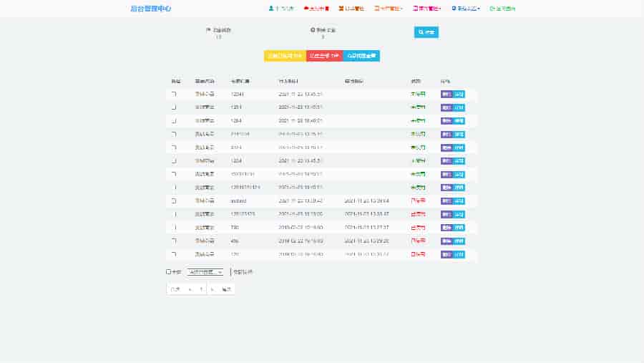The width and height of the screenshot is (644, 363).
Task: Expand the dark-blue-icon navigation menu with caret
Action: [x=466, y=9]
